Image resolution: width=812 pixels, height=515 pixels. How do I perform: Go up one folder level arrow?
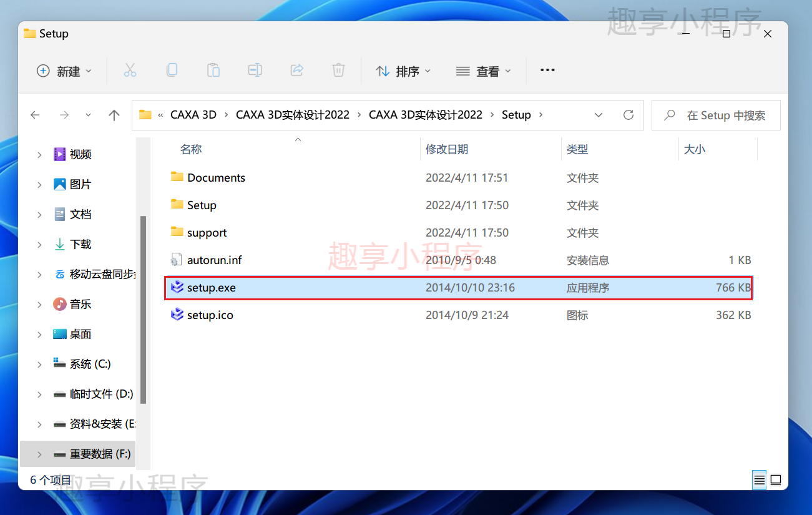click(114, 115)
